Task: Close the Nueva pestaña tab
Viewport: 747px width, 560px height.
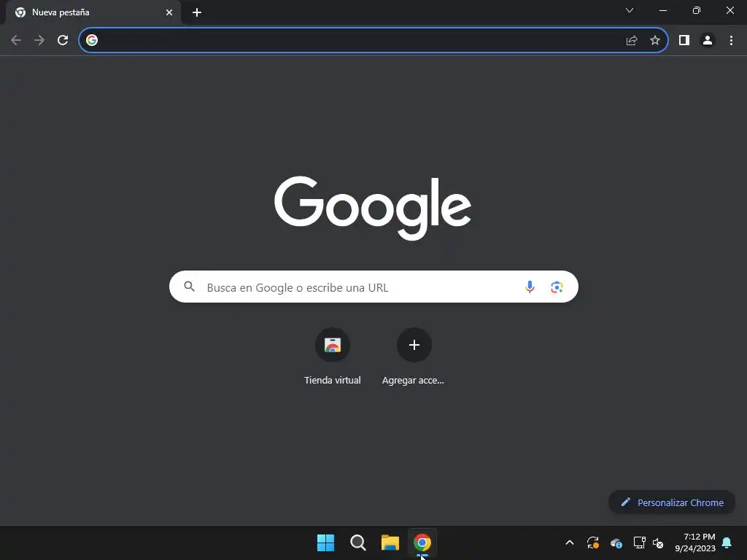Action: tap(169, 12)
